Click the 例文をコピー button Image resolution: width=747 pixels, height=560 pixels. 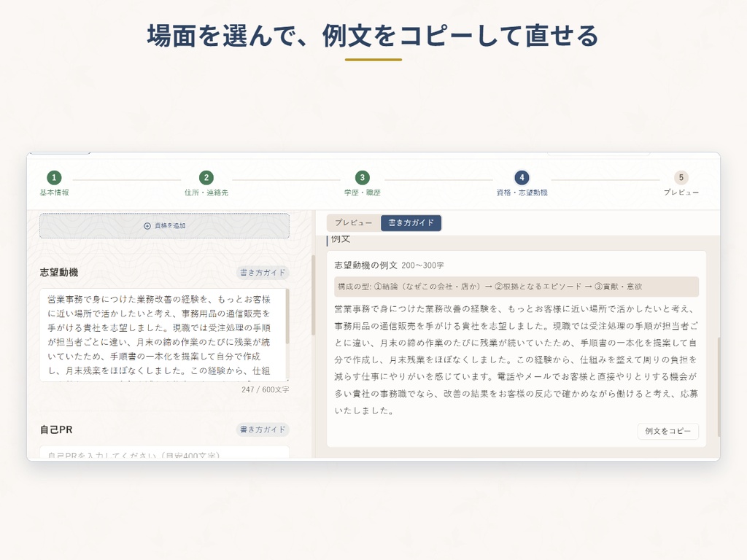668,431
